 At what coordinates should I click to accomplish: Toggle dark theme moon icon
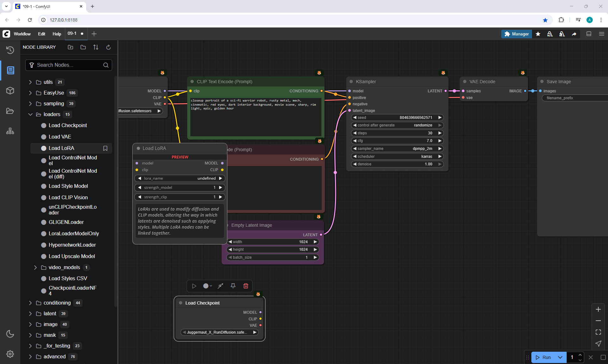coord(10,334)
